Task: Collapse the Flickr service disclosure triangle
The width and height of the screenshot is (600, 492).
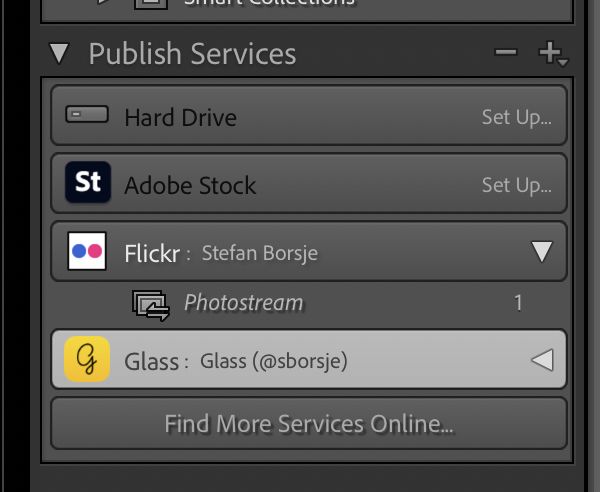Action: point(542,251)
